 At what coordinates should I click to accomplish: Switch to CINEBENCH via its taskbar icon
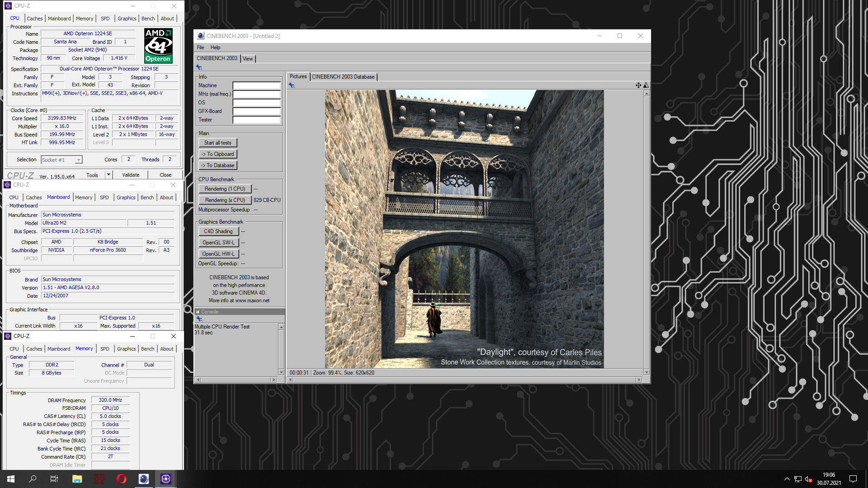pos(144,479)
